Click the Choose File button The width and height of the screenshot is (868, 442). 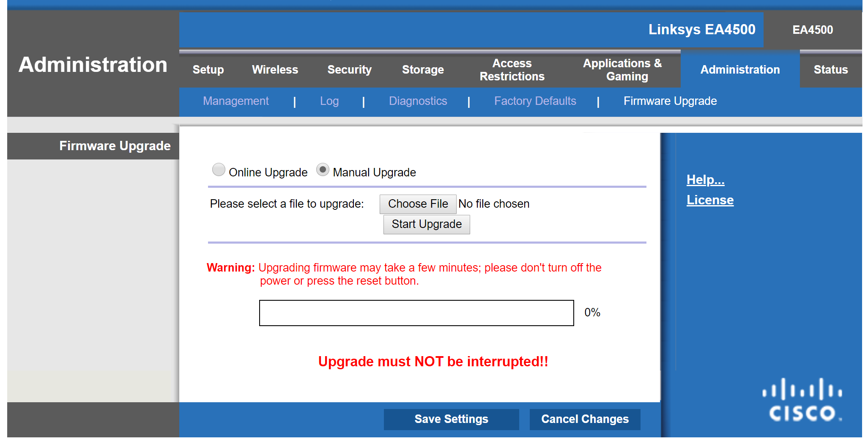tap(418, 204)
